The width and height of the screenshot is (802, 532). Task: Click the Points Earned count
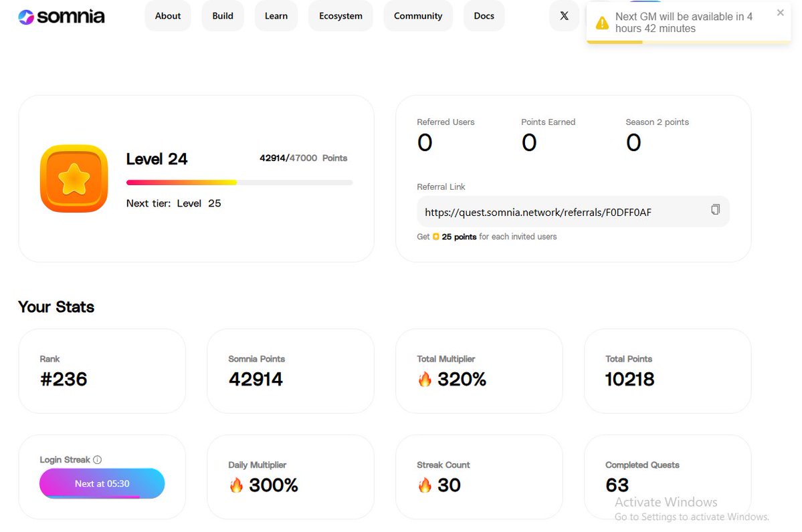529,142
